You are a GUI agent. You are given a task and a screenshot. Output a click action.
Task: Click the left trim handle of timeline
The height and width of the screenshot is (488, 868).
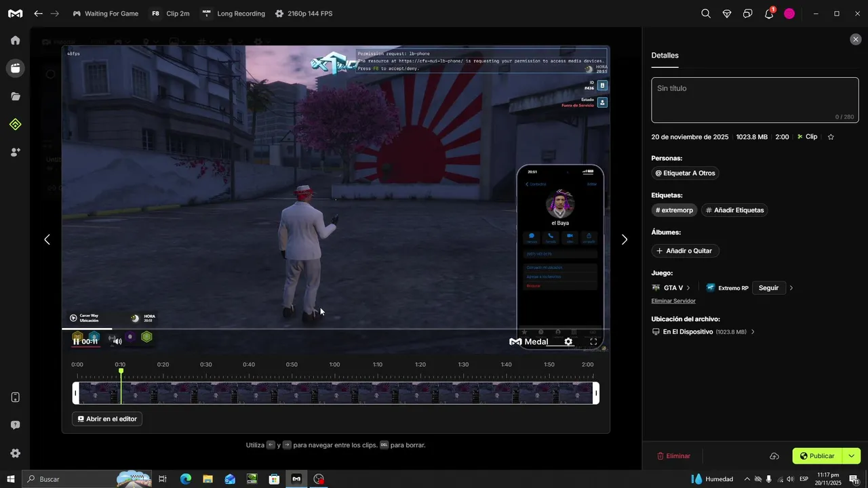click(x=76, y=393)
